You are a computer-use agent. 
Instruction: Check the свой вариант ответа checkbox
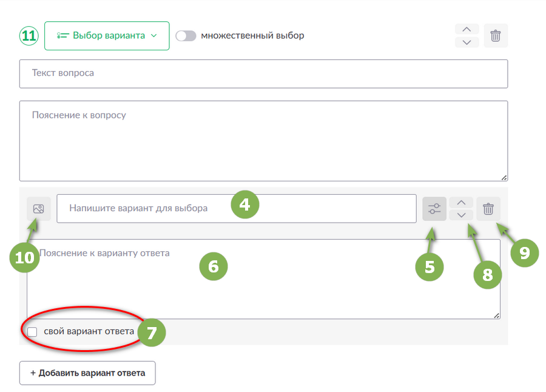(x=32, y=332)
